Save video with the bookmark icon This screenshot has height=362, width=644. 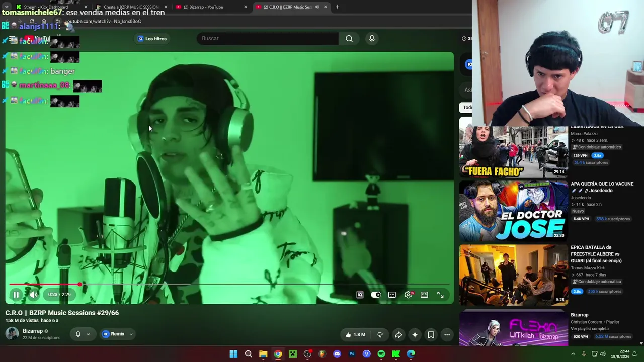[431, 334]
